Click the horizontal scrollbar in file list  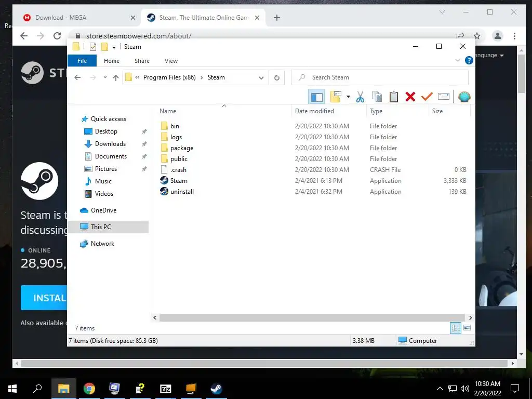312,317
